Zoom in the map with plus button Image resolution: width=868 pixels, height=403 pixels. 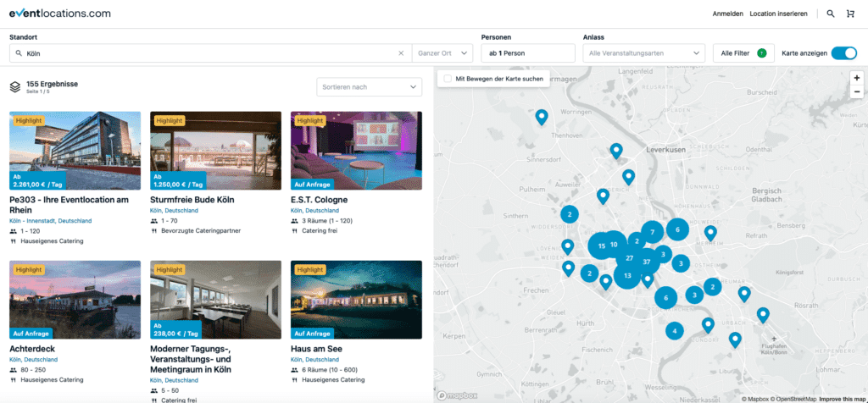pos(856,77)
